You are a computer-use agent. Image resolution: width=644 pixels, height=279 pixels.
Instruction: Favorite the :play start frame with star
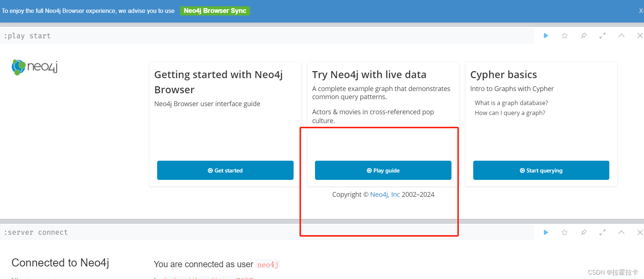point(564,36)
